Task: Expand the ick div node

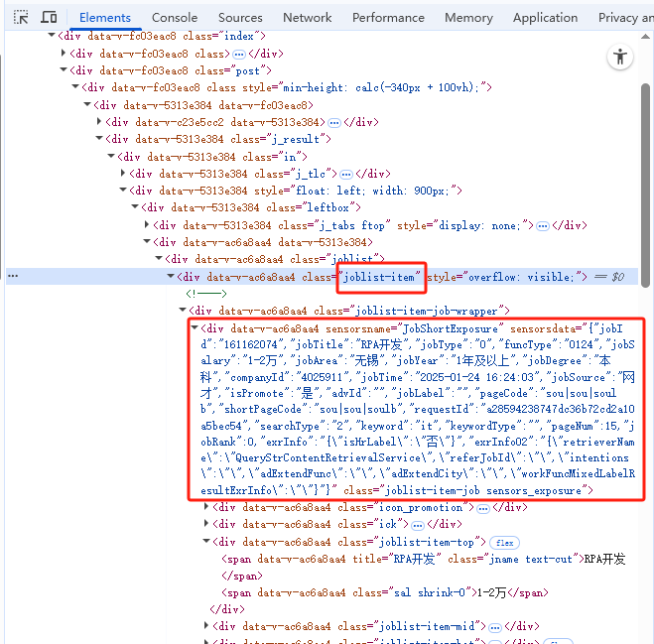Action: (x=206, y=523)
